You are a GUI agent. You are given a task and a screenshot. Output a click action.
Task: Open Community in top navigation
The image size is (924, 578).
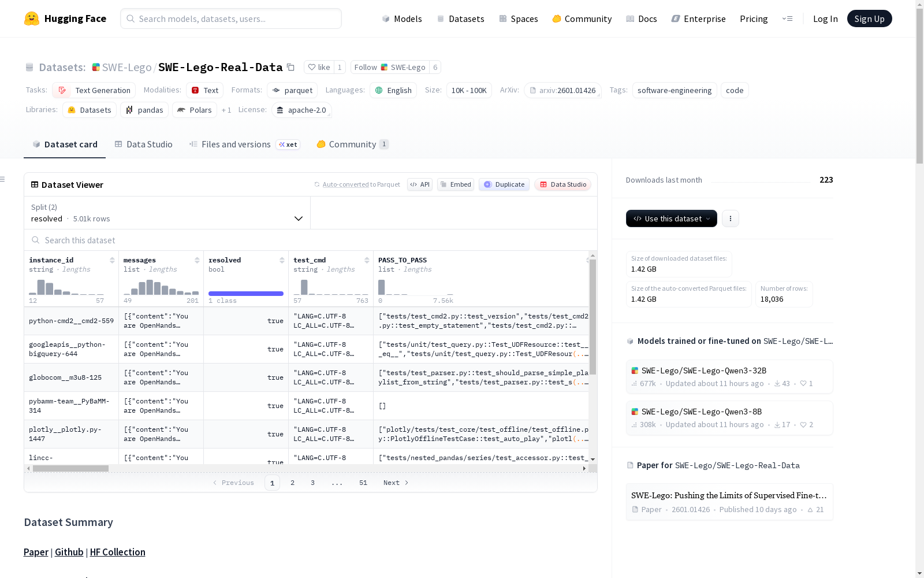(x=582, y=18)
